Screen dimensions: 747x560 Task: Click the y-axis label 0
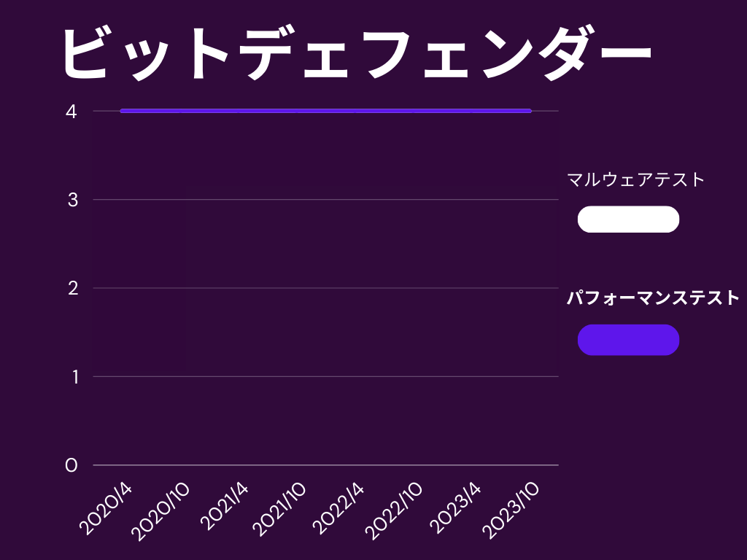click(x=71, y=465)
